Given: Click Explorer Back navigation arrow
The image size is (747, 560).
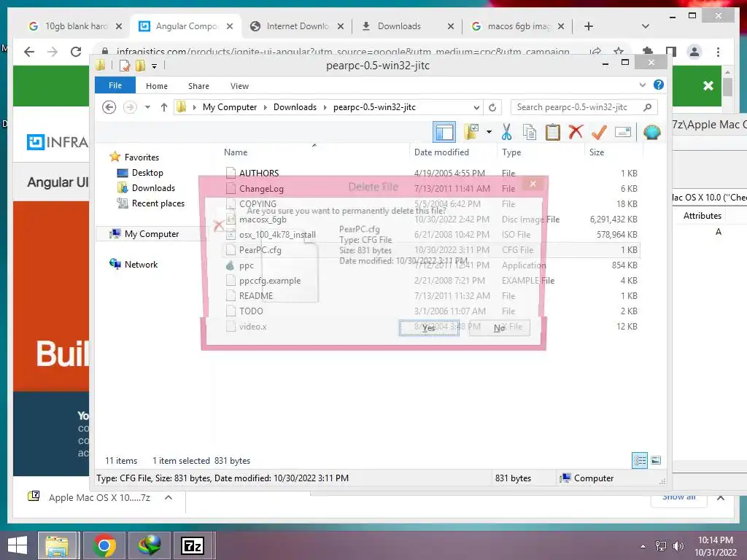Looking at the screenshot, I should coord(109,107).
